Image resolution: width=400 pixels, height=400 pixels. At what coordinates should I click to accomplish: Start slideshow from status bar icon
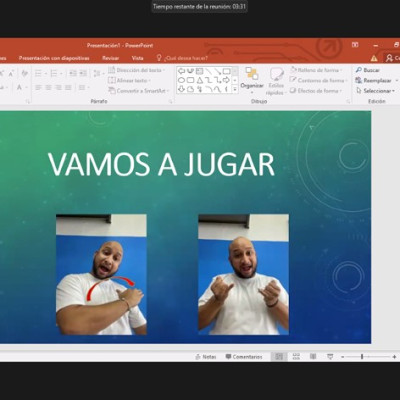(330, 356)
